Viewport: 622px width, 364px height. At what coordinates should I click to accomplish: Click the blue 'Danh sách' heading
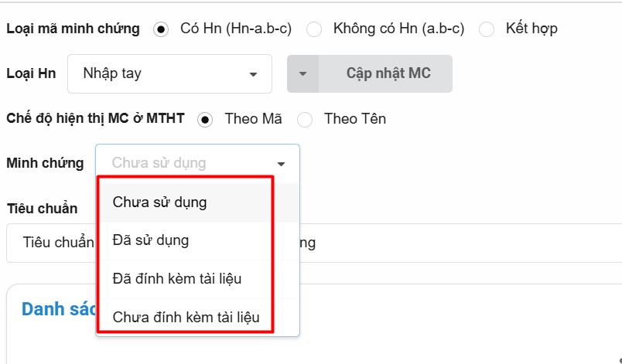58,309
